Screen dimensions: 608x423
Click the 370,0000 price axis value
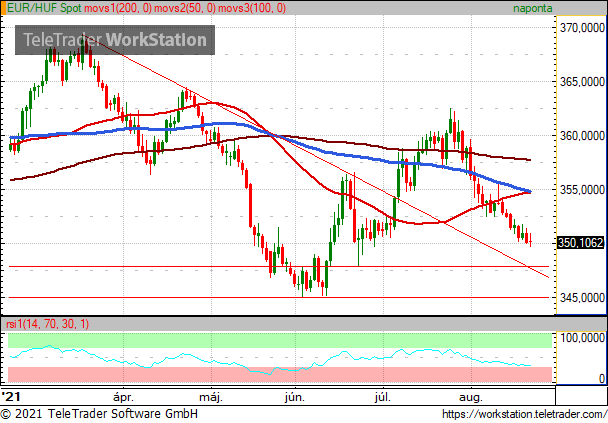coord(582,28)
